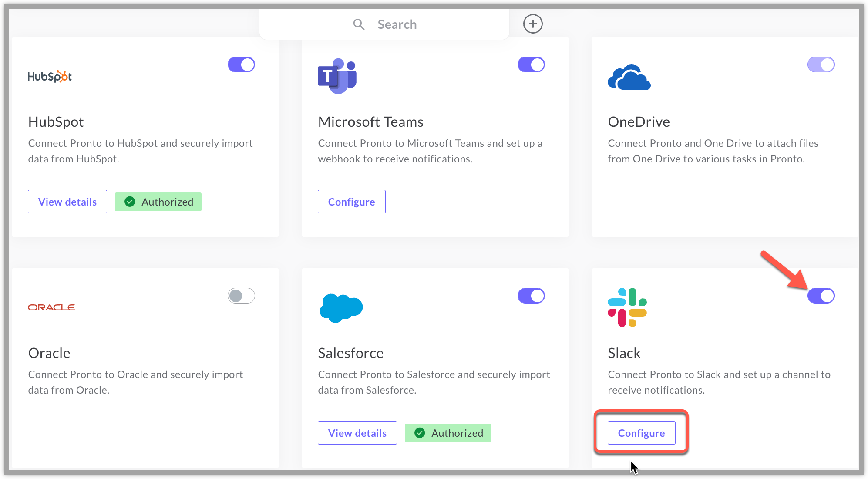Click the green checkmark in HubSpot's Authorized badge

(130, 202)
